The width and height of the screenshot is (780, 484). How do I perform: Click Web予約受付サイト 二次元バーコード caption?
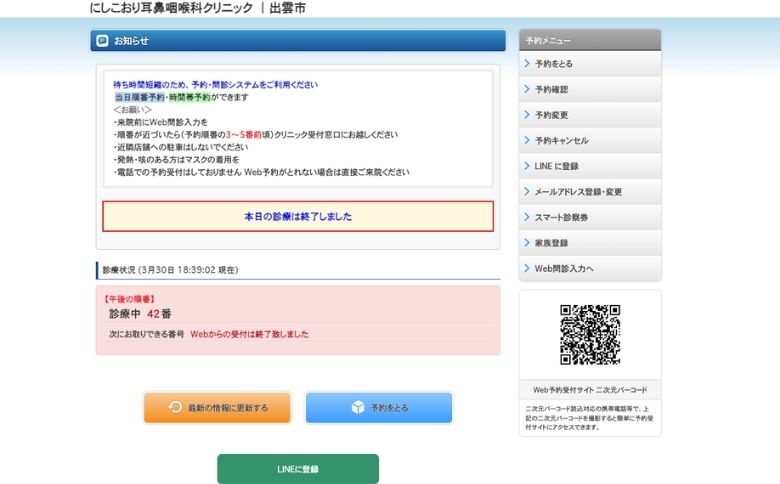[x=590, y=390]
